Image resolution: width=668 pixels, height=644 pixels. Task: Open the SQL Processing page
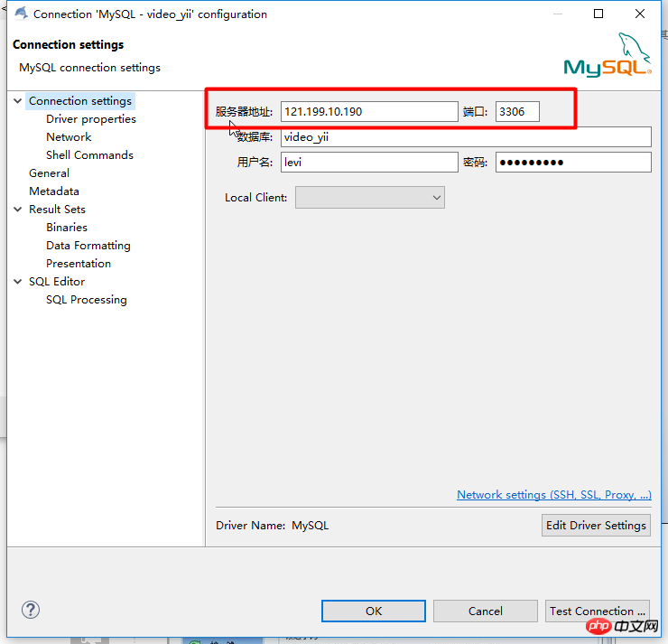pos(87,300)
